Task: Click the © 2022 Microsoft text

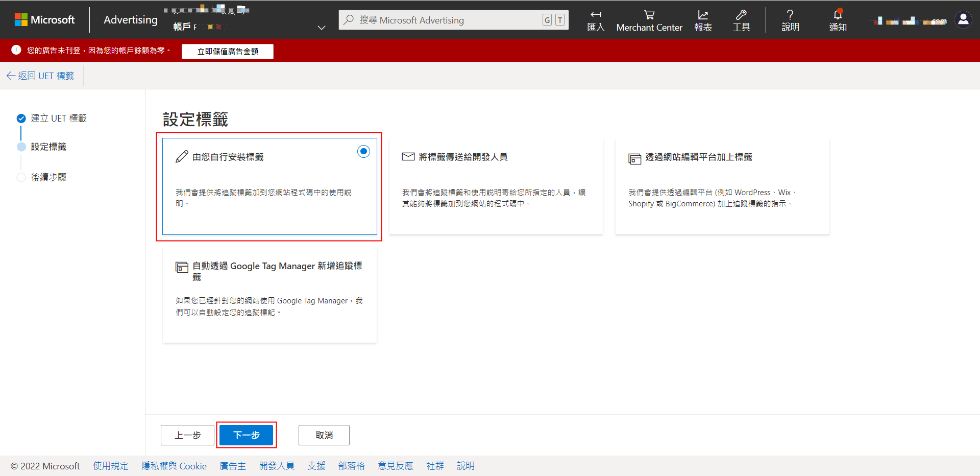Action: (x=45, y=466)
